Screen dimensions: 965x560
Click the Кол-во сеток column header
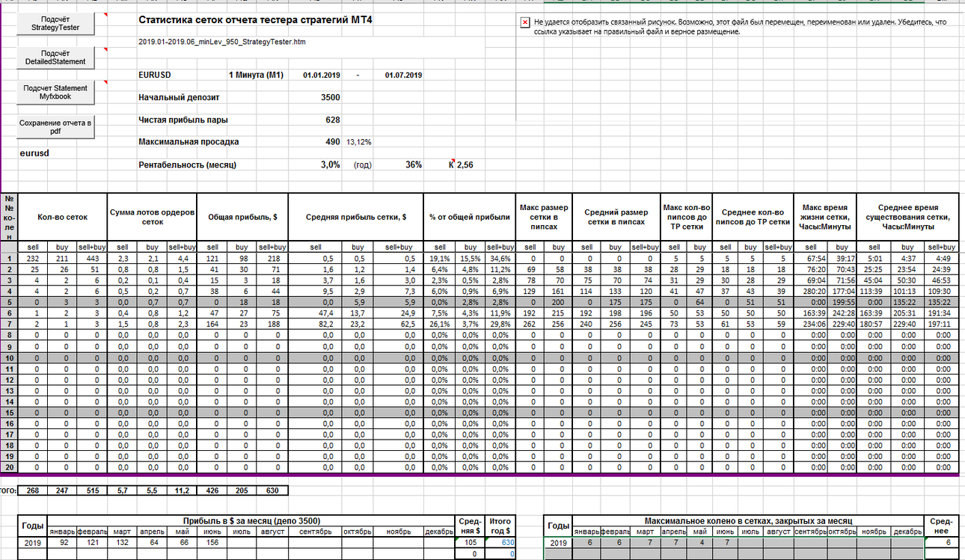(63, 217)
